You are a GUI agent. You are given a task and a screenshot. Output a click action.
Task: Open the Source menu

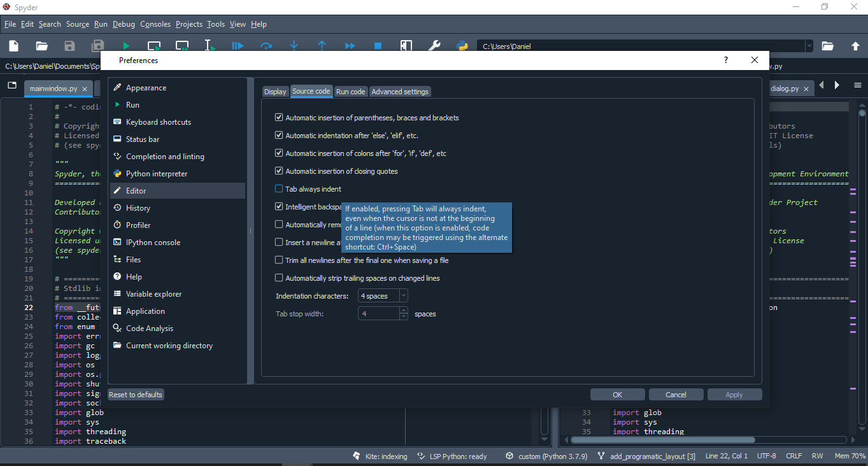pos(77,24)
